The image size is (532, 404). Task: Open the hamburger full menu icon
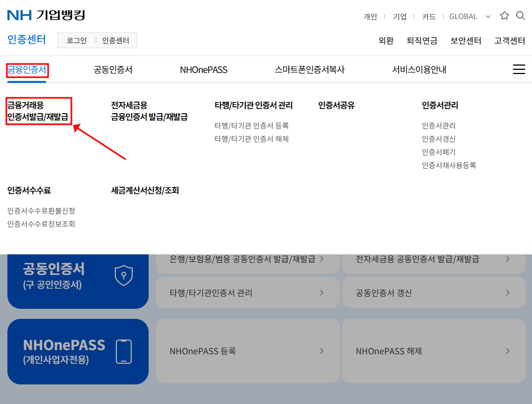point(519,69)
